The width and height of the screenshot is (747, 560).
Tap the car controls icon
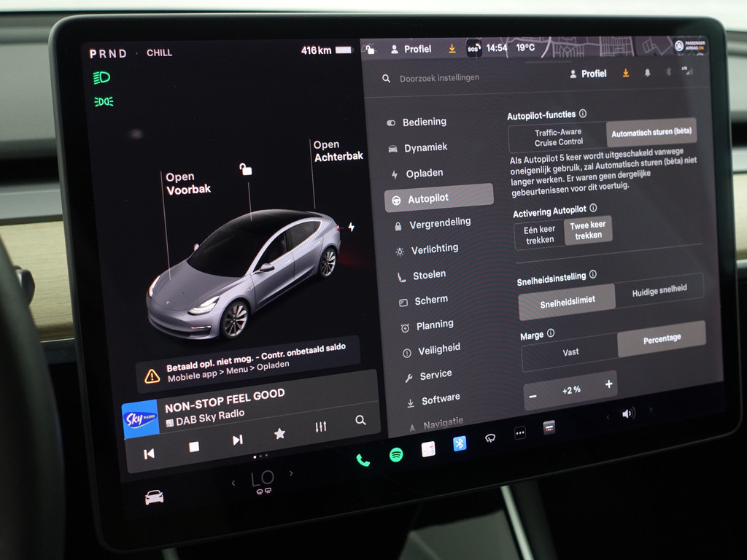pos(154,497)
